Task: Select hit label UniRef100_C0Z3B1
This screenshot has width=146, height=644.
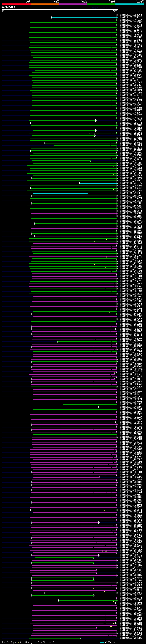Action: coord(131,130)
